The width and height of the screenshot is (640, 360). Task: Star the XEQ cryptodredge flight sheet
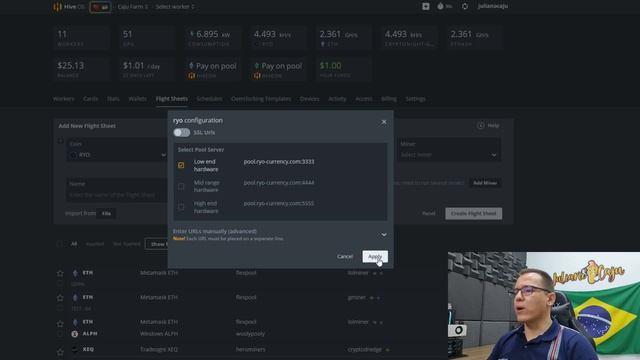[x=60, y=352]
